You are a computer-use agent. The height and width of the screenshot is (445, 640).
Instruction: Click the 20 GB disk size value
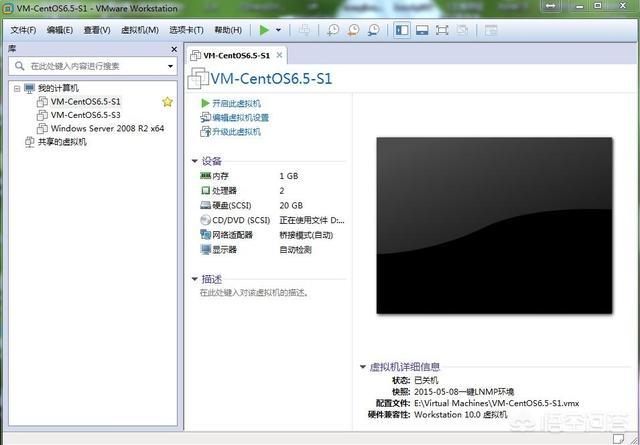291,205
